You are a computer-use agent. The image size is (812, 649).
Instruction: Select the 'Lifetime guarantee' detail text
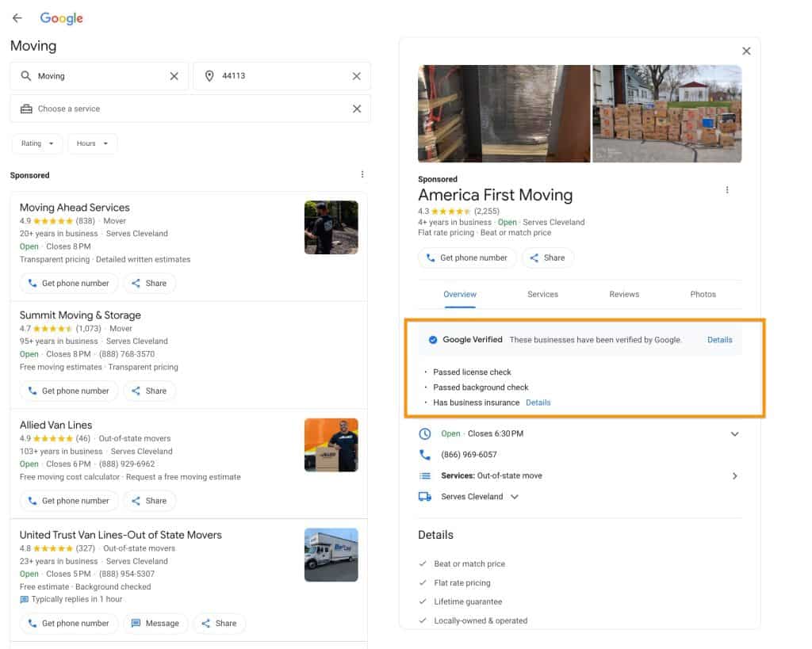coord(468,602)
